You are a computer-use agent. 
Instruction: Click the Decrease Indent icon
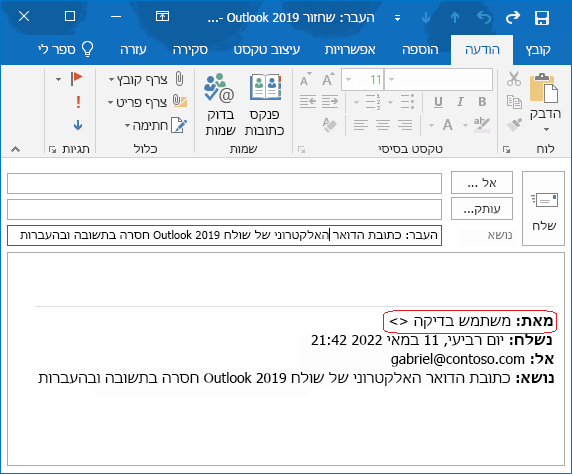308,102
